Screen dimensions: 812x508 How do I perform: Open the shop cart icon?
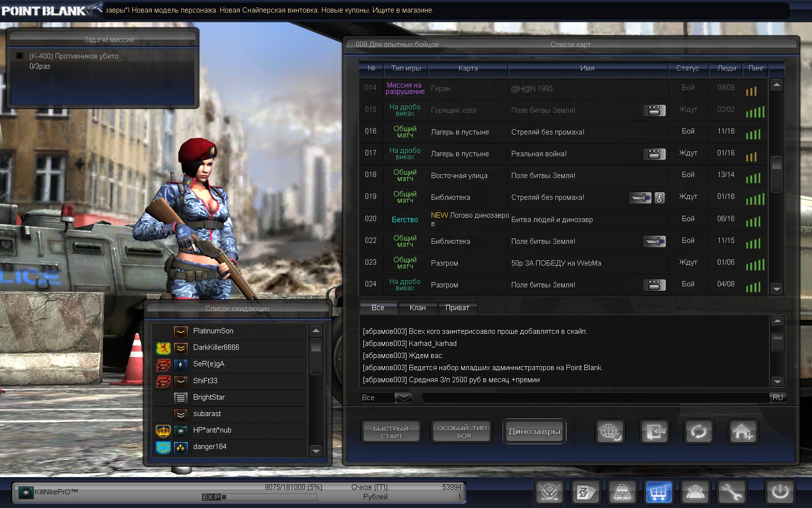tap(658, 493)
